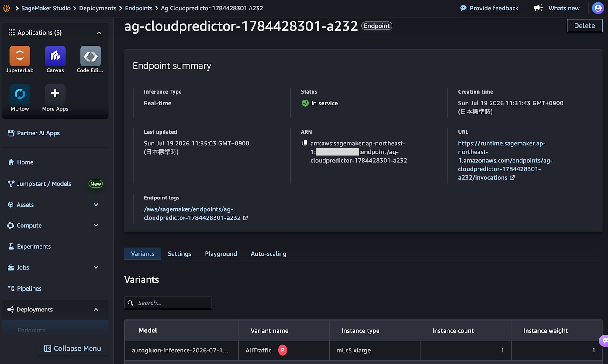Expand the Jobs menu chevron
This screenshot has height=364, width=608.
(96, 267)
